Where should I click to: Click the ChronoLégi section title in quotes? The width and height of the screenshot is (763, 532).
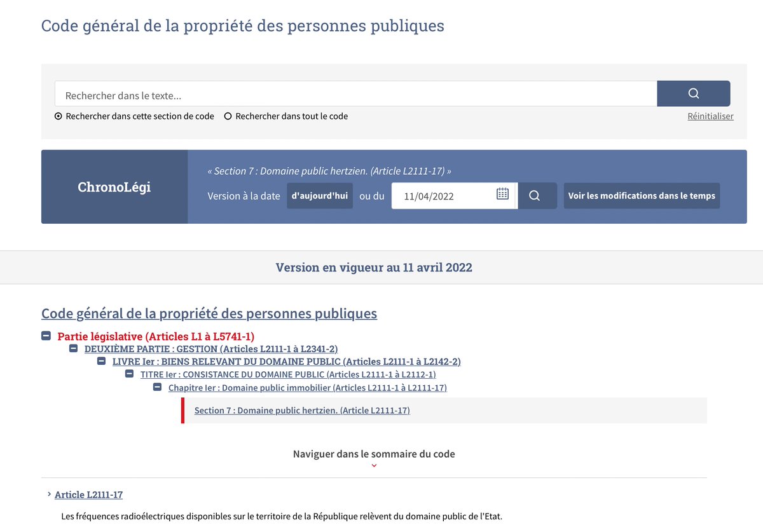click(329, 171)
